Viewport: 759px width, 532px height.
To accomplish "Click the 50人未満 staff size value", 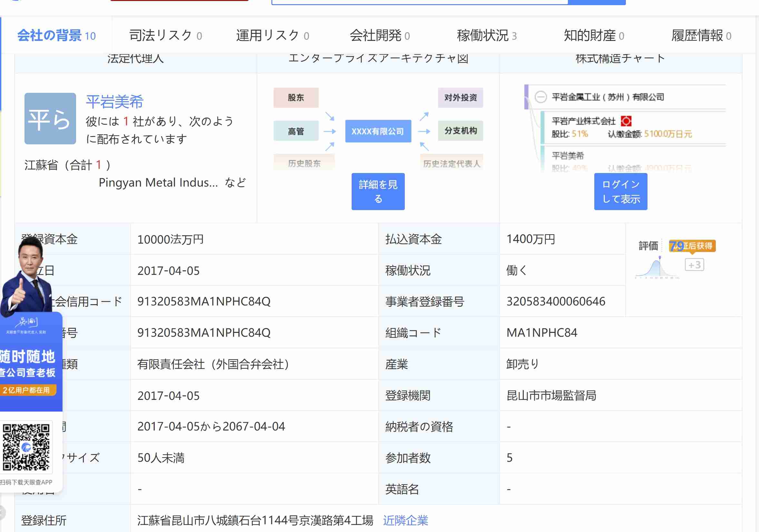I will pyautogui.click(x=161, y=458).
